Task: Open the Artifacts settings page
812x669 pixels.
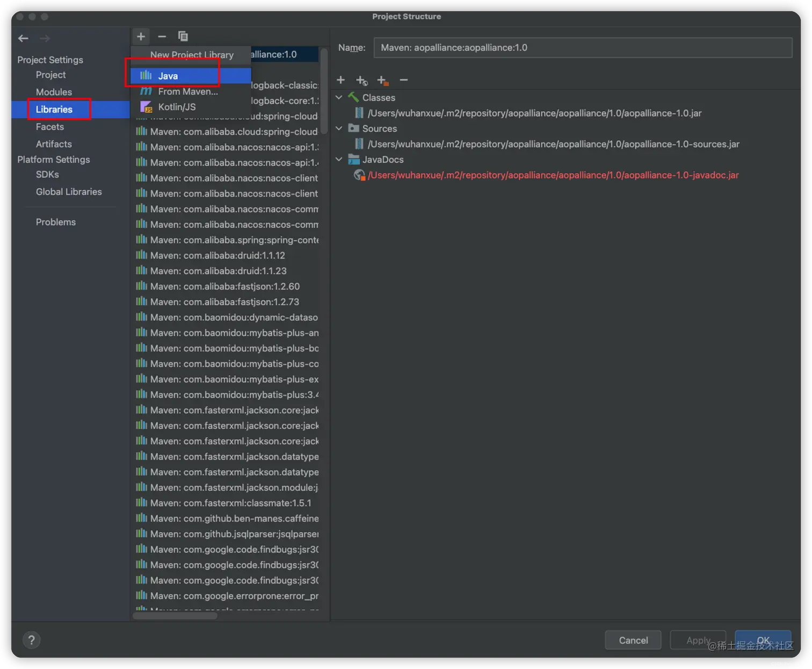Action: point(54,144)
